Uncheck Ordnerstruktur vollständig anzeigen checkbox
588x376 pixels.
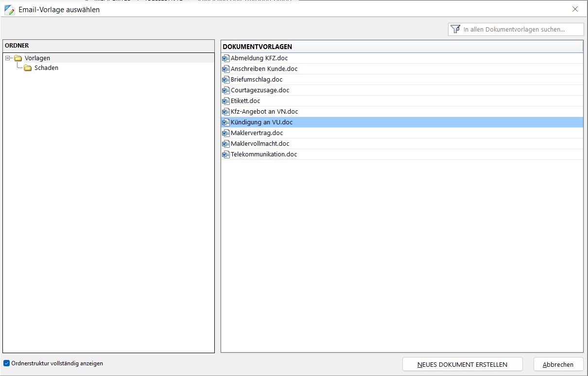(7, 363)
